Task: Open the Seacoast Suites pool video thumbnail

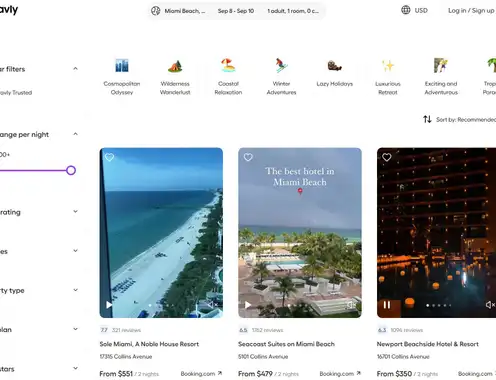Action: coord(300,233)
